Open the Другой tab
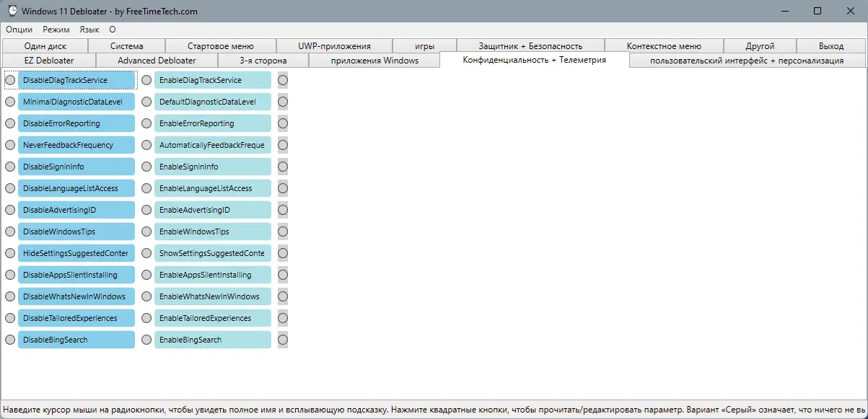The image size is (868, 419). [760, 45]
